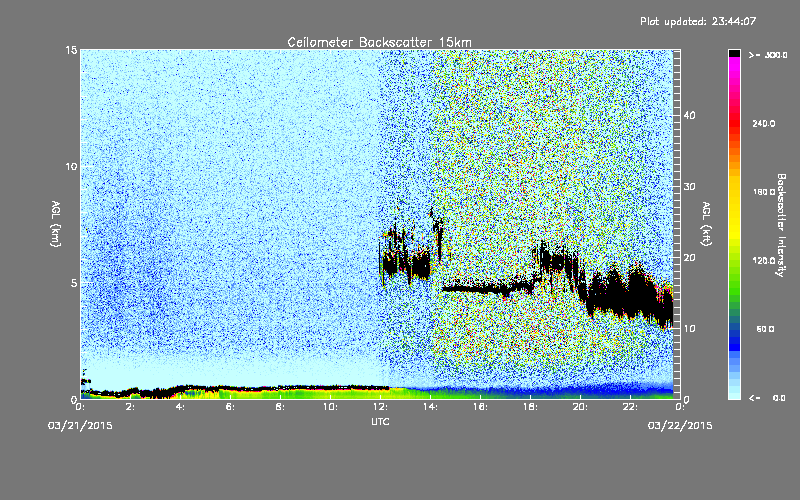Image resolution: width=800 pixels, height=500 pixels.
Task: Click the "UTC" time axis label
Action: coord(380,421)
